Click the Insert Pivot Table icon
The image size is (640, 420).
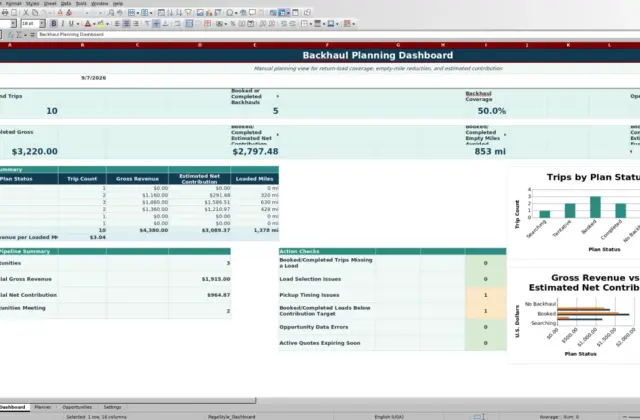(218, 13)
